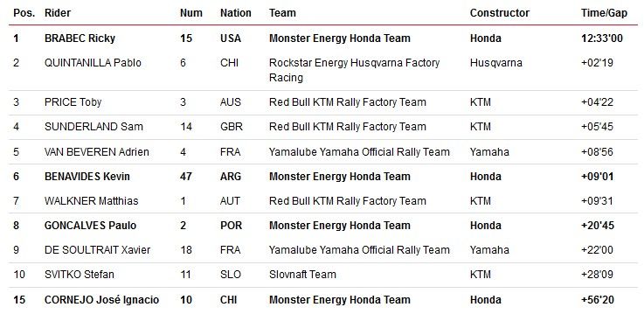The height and width of the screenshot is (321, 644).
Task: Select WALKNER Matthias rider entry
Action: pyautogui.click(x=91, y=201)
